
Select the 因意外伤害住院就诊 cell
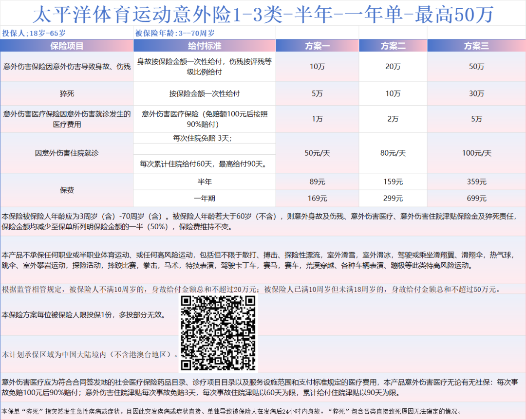pos(67,153)
